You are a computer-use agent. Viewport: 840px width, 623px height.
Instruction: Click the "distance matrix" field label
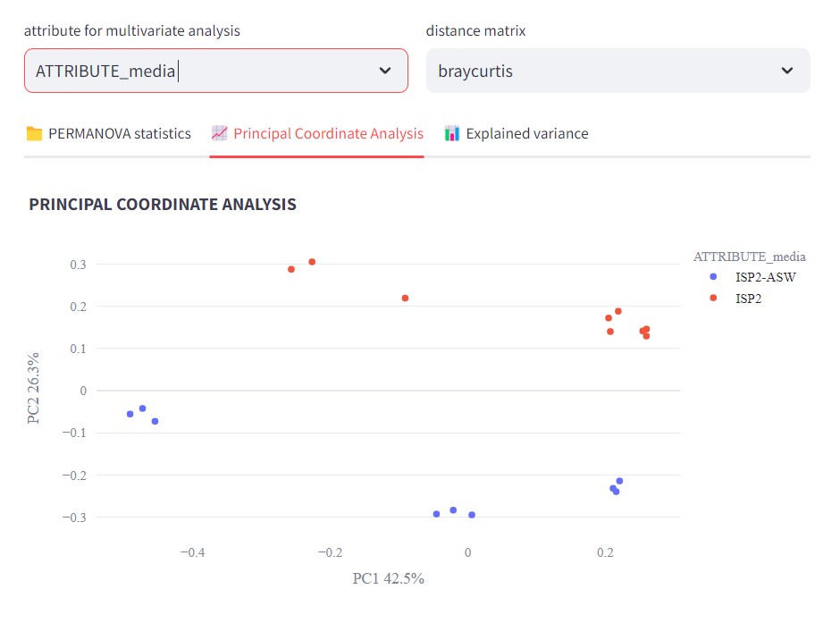pyautogui.click(x=475, y=31)
